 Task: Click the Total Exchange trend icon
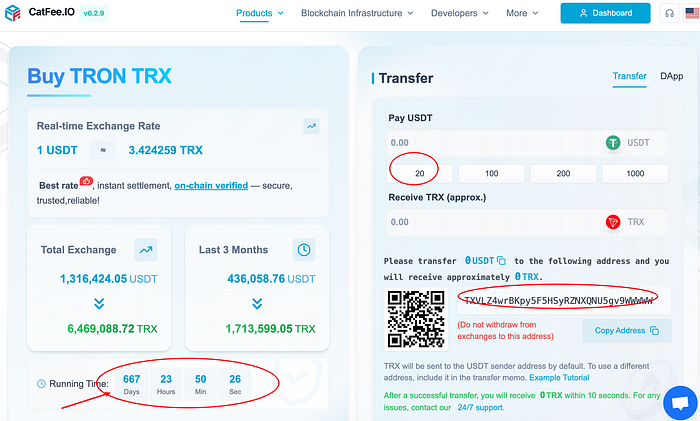point(146,250)
